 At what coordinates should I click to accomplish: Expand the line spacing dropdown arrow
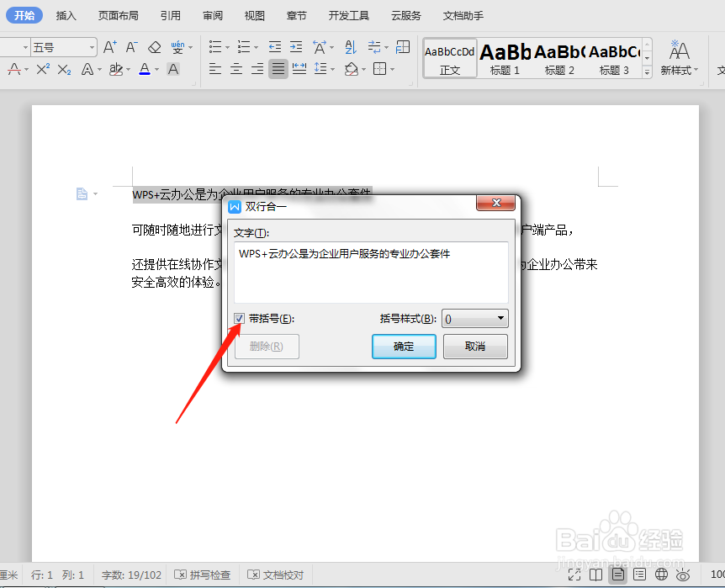[x=332, y=70]
